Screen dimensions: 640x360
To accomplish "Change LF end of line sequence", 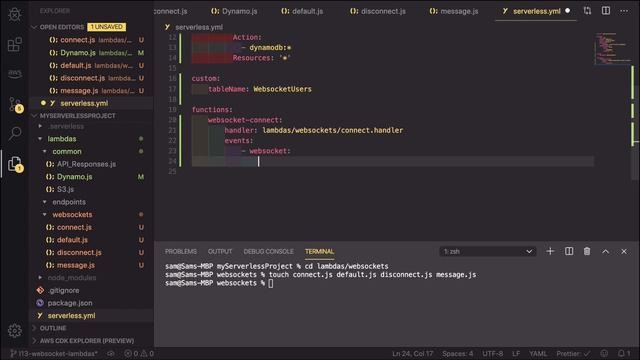I will coord(516,353).
